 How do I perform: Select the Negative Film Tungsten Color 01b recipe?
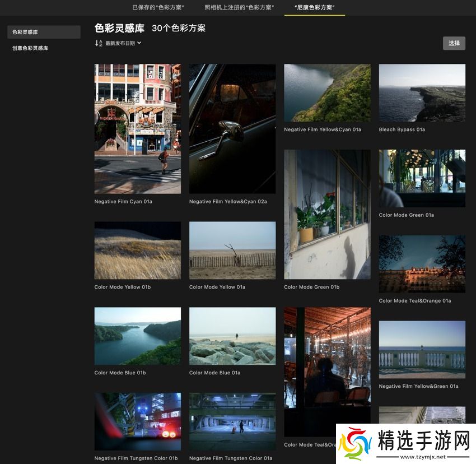137,421
